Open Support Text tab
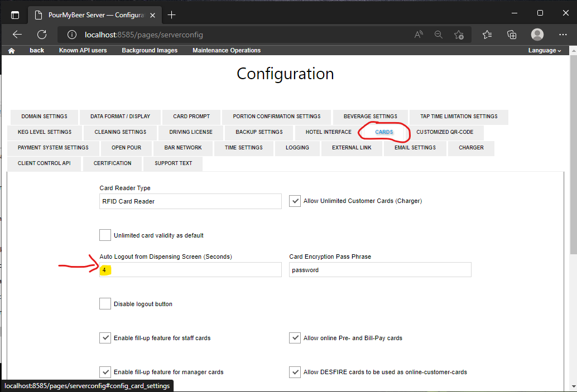Viewport: 577px width, 392px height. coord(173,163)
